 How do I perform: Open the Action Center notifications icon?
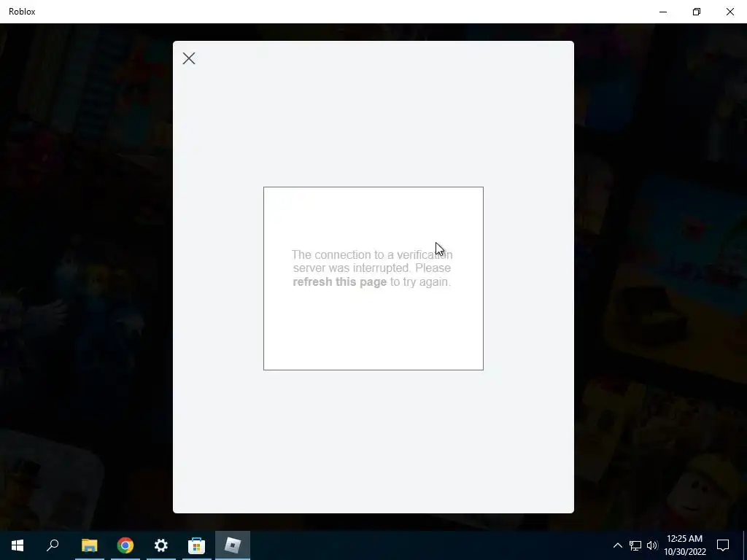coord(723,545)
